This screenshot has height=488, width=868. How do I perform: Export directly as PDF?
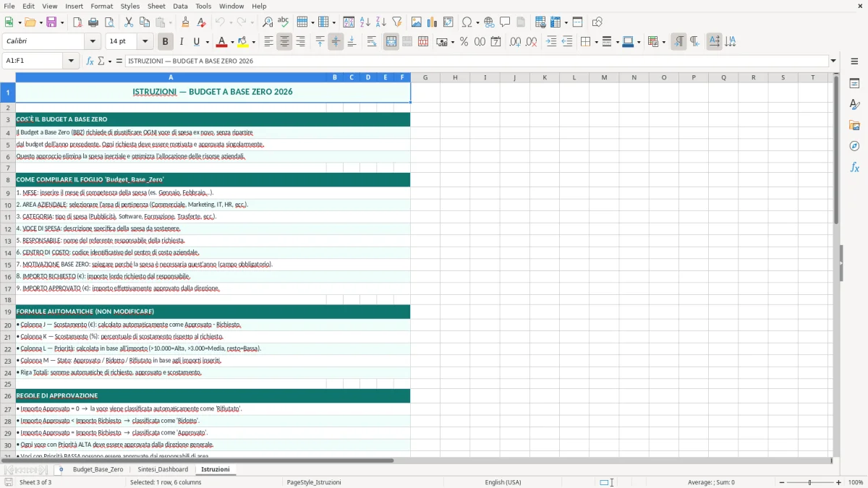pyautogui.click(x=77, y=22)
